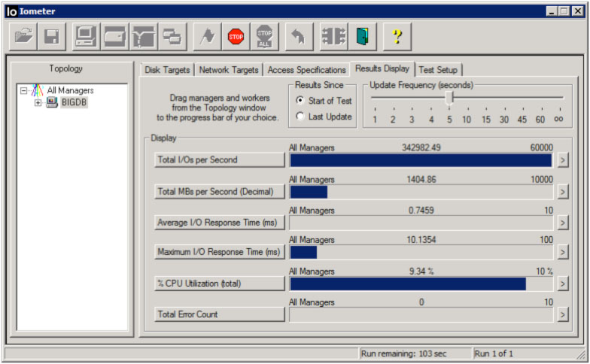Exit Iometer via the door icon
The width and height of the screenshot is (590, 364).
[363, 36]
